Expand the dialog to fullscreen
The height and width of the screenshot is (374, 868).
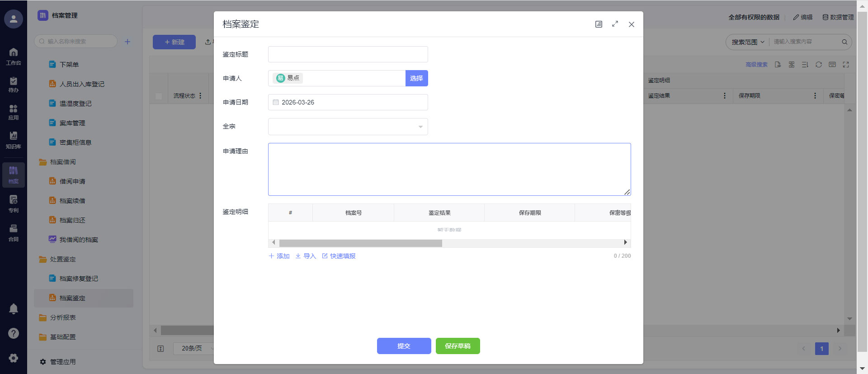tap(615, 24)
